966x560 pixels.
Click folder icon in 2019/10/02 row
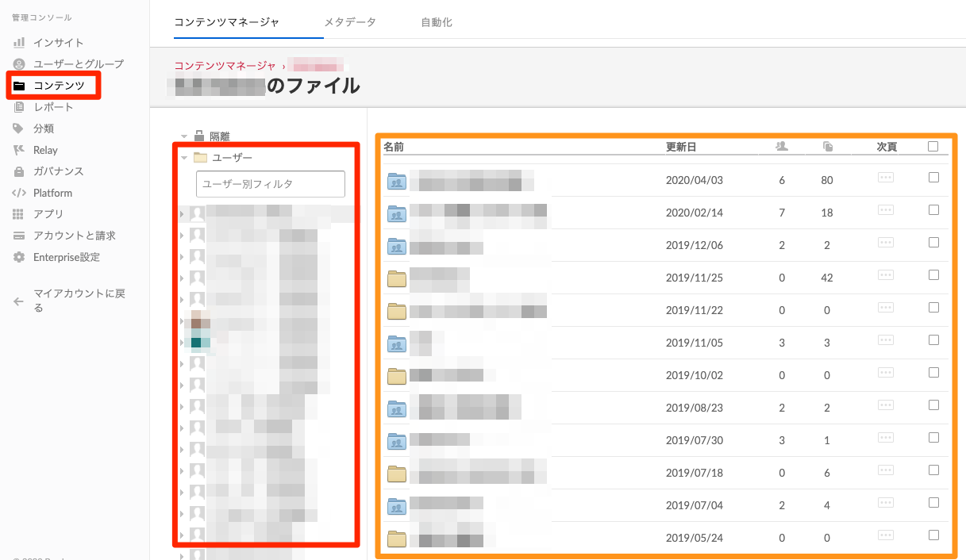[x=397, y=376]
